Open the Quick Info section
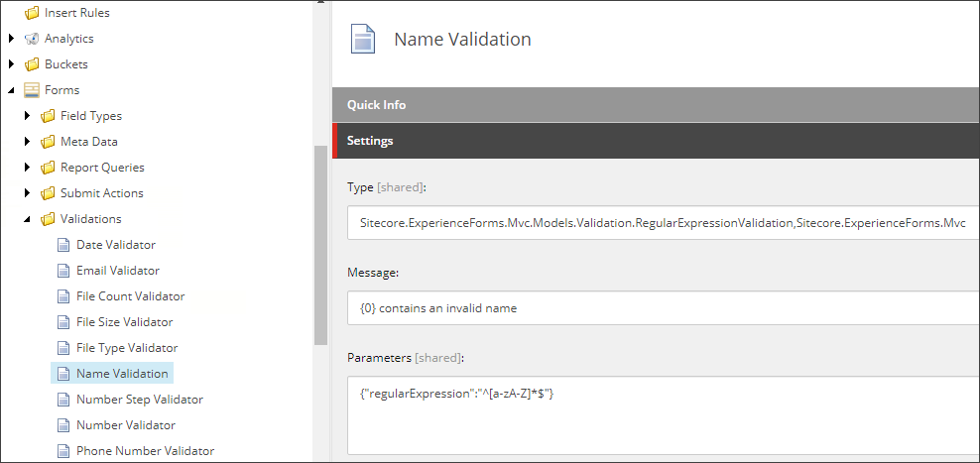The image size is (980, 463). 657,105
